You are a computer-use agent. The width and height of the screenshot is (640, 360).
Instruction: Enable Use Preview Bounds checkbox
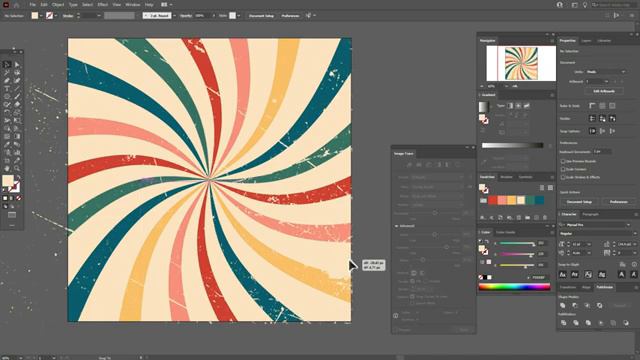(563, 161)
